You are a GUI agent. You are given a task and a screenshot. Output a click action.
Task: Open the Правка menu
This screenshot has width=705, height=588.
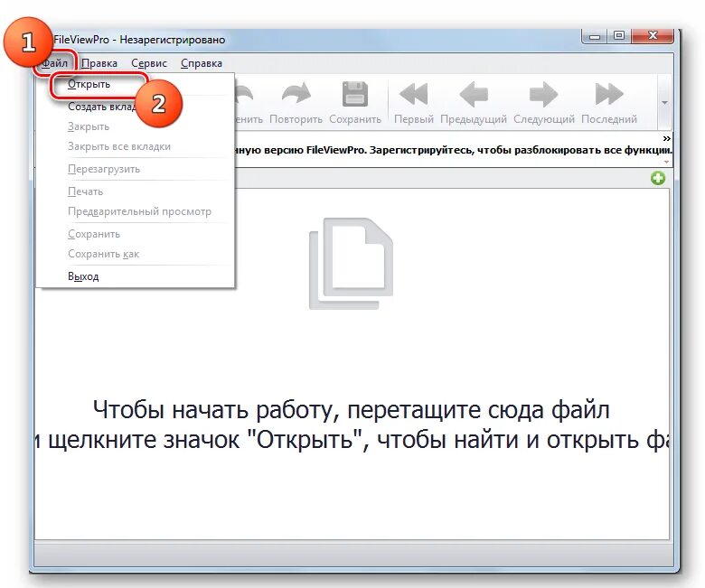coord(99,63)
